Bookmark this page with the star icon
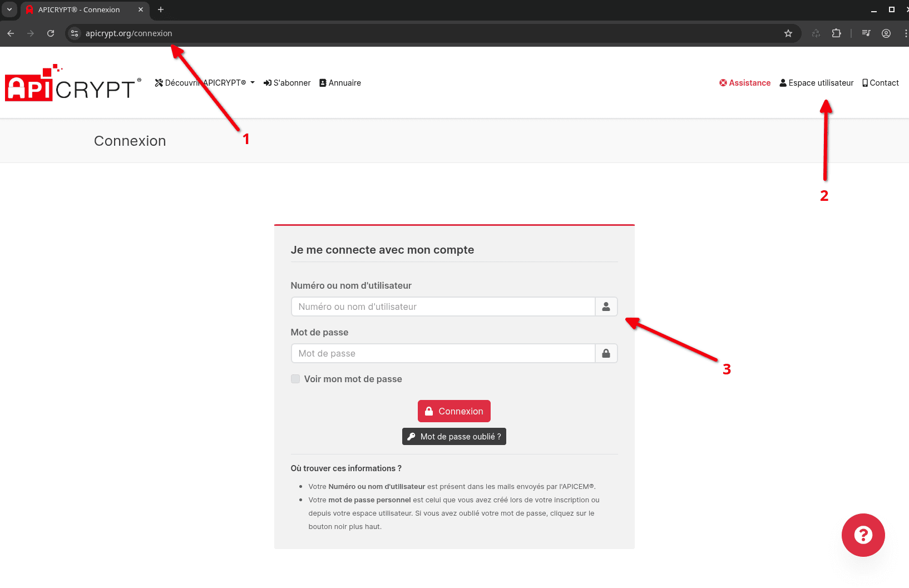Image resolution: width=909 pixels, height=588 pixels. [788, 33]
